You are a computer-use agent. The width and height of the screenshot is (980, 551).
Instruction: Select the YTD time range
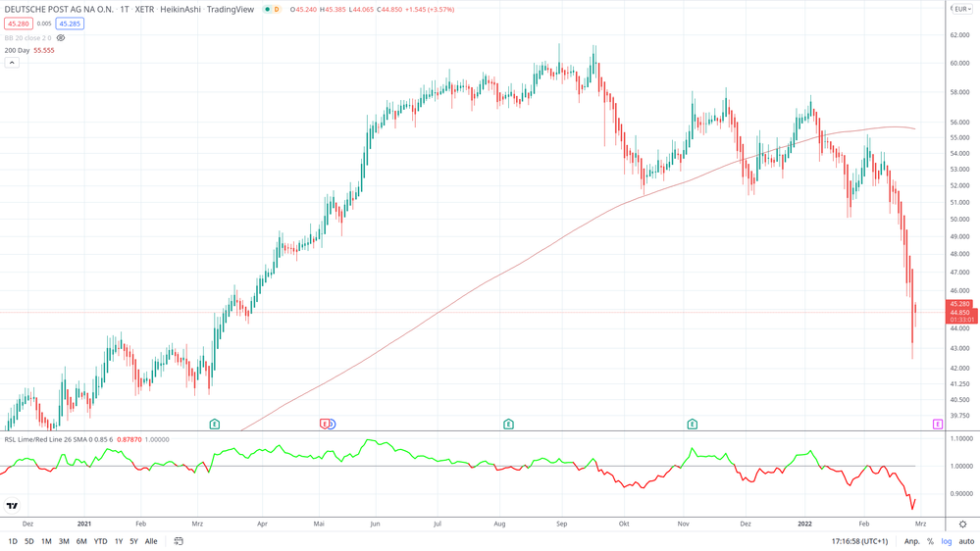coord(100,541)
